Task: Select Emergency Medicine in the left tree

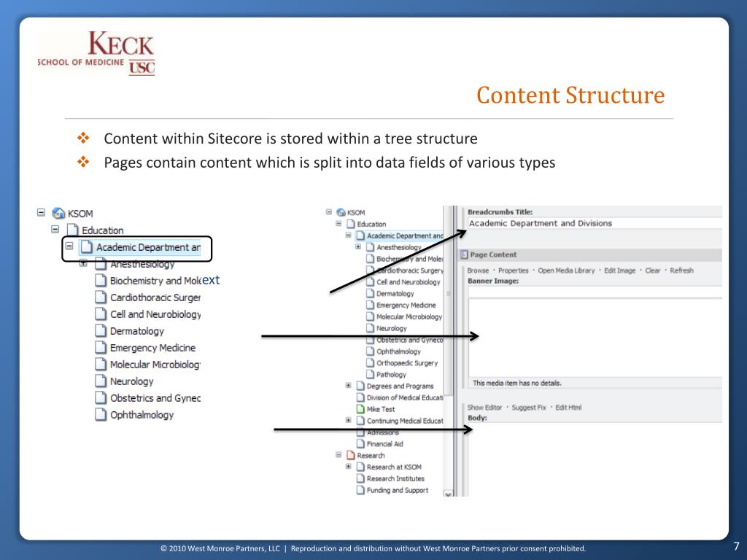Action: tap(153, 348)
